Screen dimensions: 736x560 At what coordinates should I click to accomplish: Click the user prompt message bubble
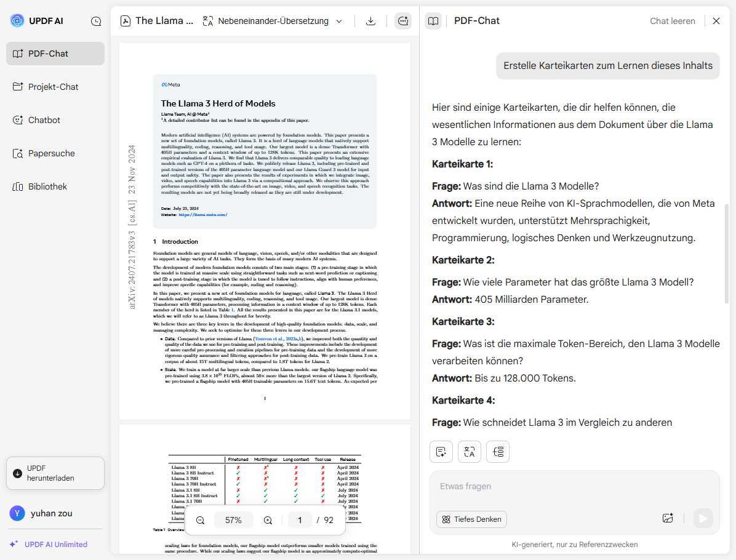(608, 66)
